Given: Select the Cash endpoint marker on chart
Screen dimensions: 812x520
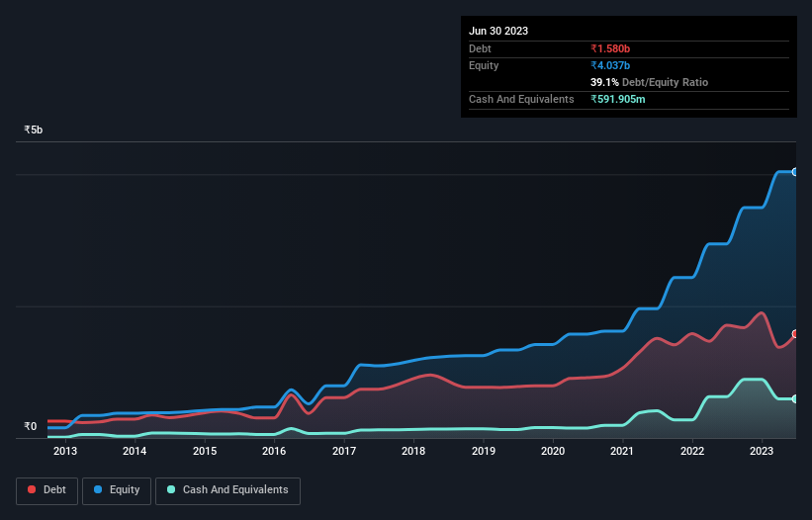Looking at the screenshot, I should tap(795, 399).
